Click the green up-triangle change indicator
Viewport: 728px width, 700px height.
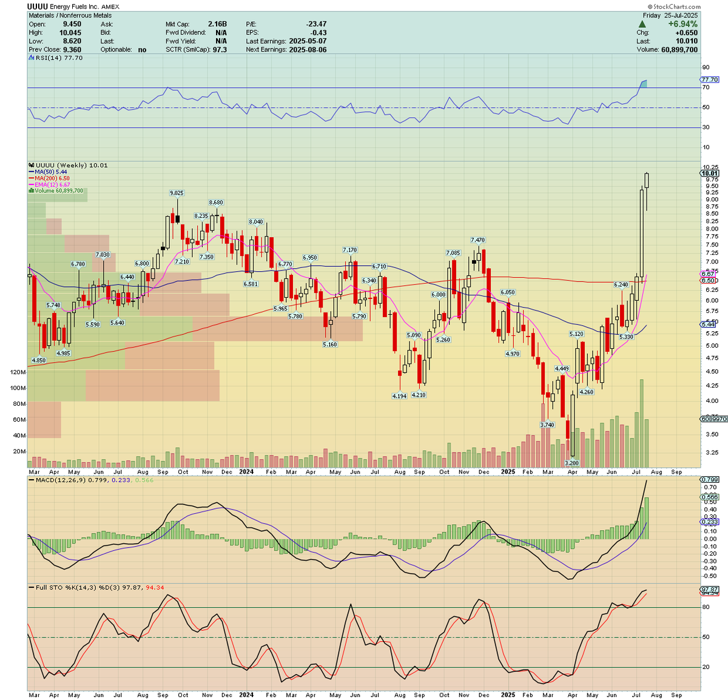642,24
